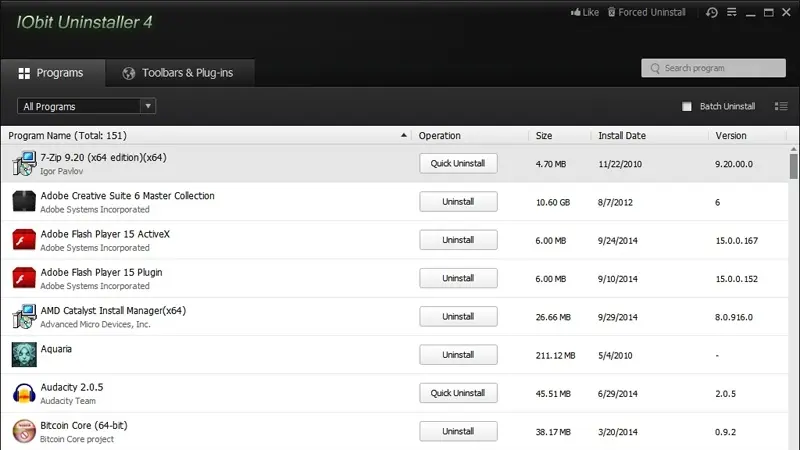
Task: Open the All Programs filter dropdown
Action: pyautogui.click(x=86, y=106)
